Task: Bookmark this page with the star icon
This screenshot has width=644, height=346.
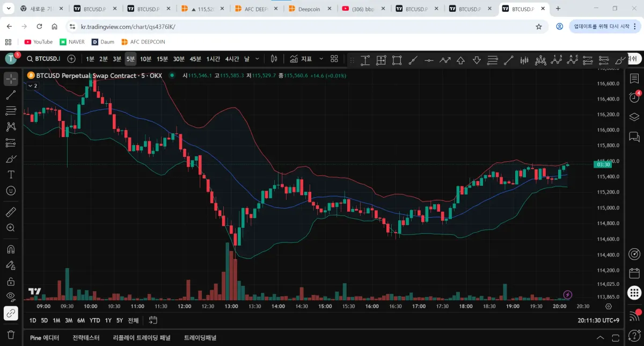Action: (x=539, y=26)
